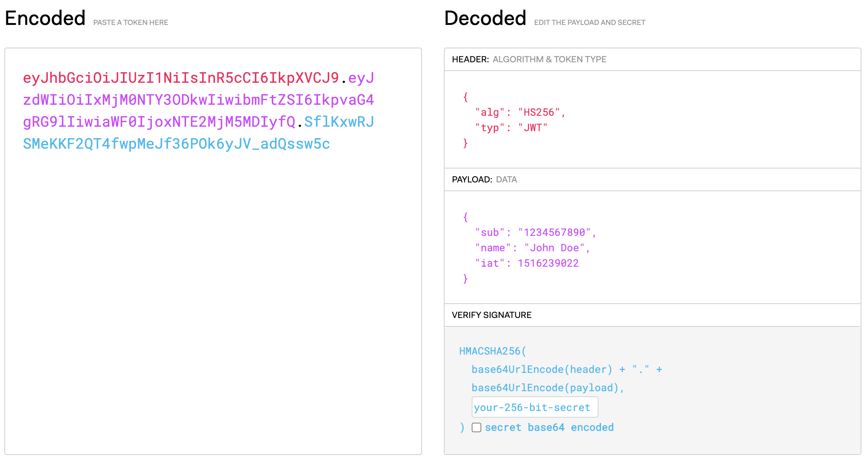Screen dimensions: 868x463
Task: Click the Encoded heading
Action: (45, 18)
